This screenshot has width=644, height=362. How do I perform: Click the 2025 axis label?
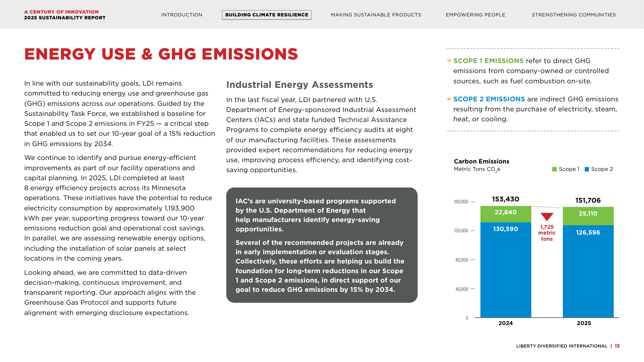tap(584, 323)
